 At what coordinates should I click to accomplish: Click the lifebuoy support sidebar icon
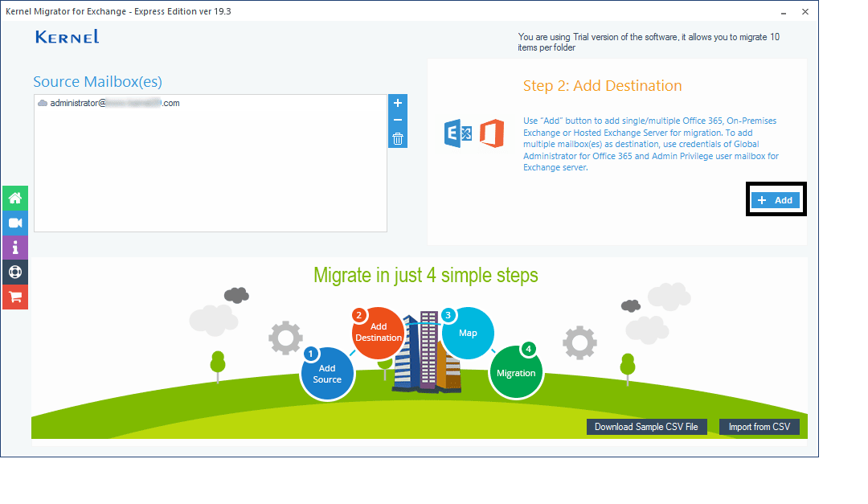coord(15,272)
